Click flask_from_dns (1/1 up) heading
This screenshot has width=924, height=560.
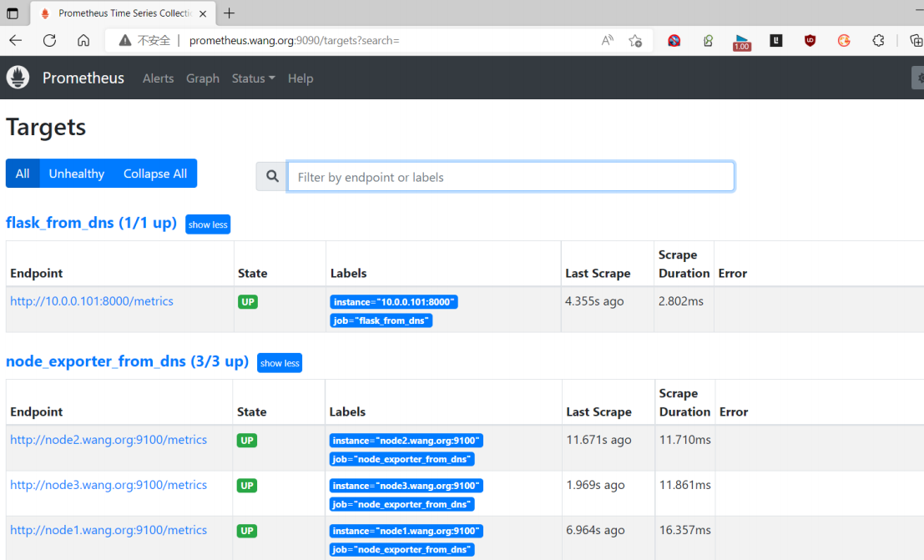coord(91,223)
